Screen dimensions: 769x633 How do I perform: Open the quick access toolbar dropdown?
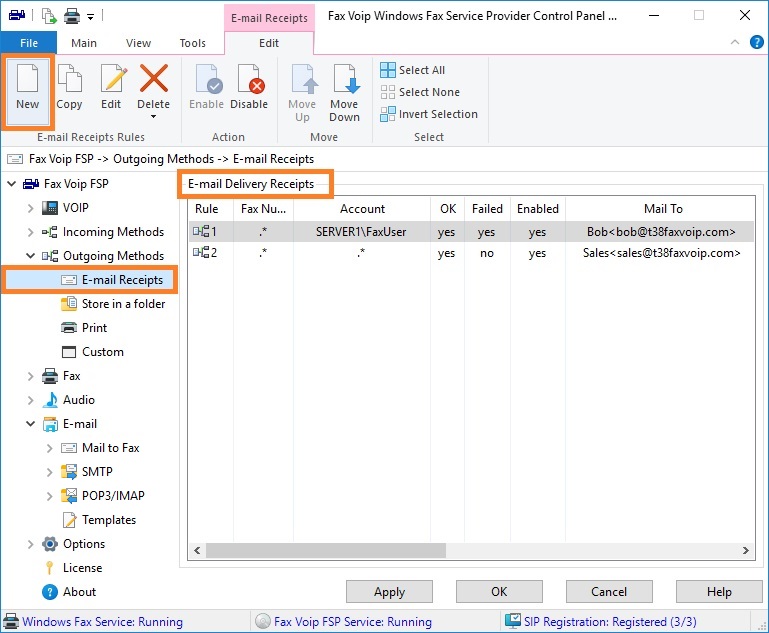click(x=90, y=17)
